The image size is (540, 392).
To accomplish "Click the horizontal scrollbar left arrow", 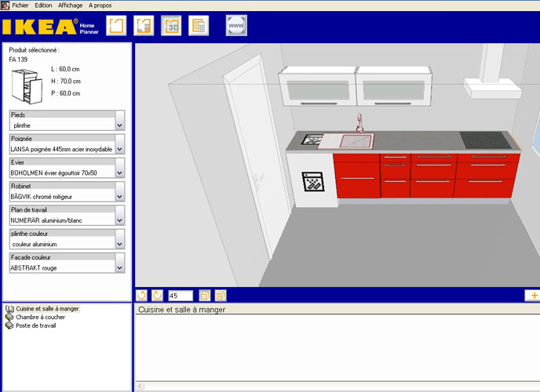I will point(140,387).
